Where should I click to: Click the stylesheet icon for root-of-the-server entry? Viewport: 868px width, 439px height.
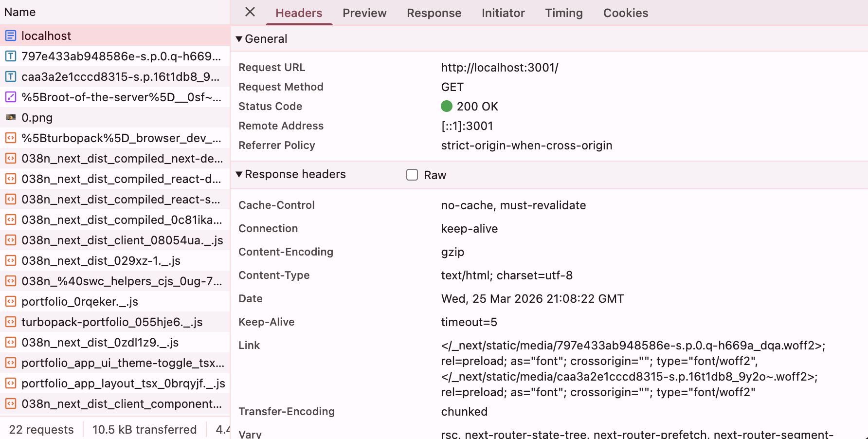coord(11,97)
